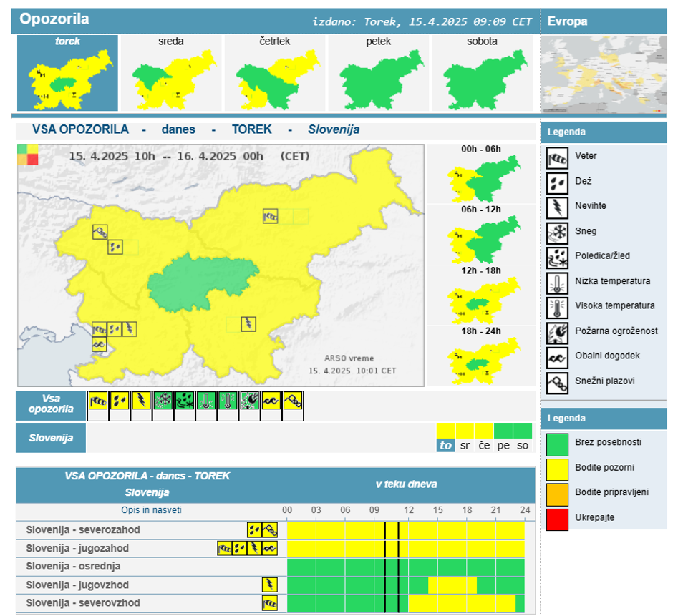
Task: Select snow icon in Vsa opozorila row
Action: pos(163,400)
